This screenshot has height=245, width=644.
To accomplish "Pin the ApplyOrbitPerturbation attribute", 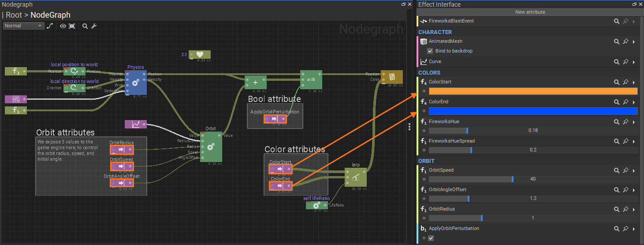I will pyautogui.click(x=625, y=229).
